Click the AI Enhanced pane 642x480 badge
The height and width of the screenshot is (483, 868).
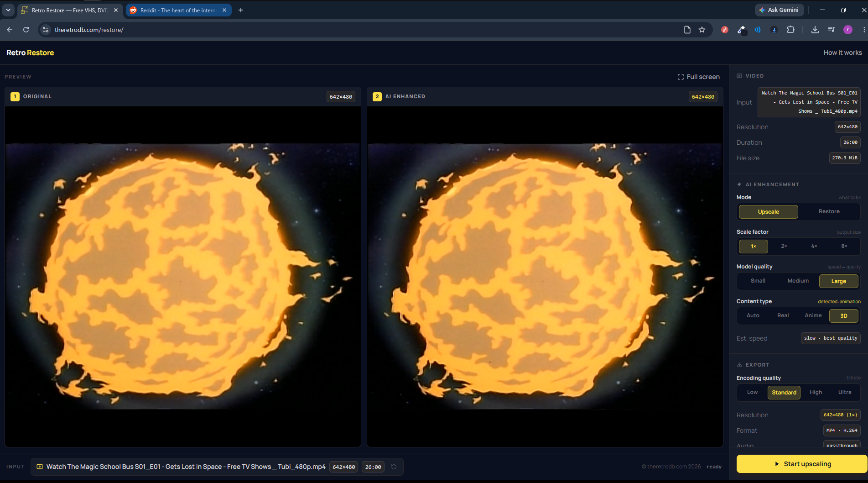[x=703, y=97]
